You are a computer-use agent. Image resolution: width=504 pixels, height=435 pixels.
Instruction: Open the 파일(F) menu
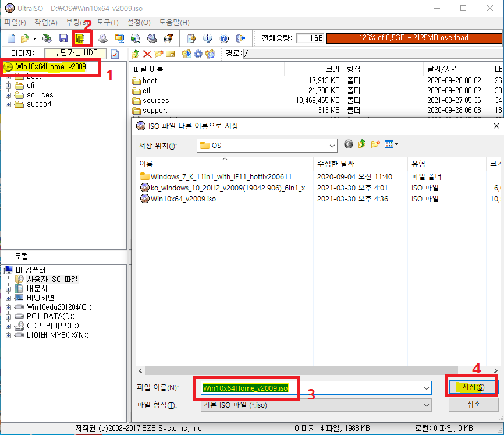15,23
